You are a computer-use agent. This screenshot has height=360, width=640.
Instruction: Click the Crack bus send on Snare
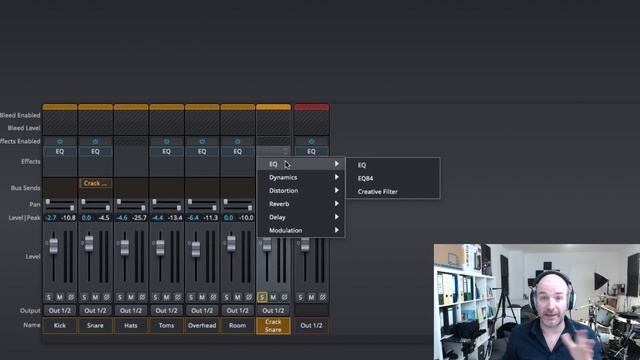[95, 183]
